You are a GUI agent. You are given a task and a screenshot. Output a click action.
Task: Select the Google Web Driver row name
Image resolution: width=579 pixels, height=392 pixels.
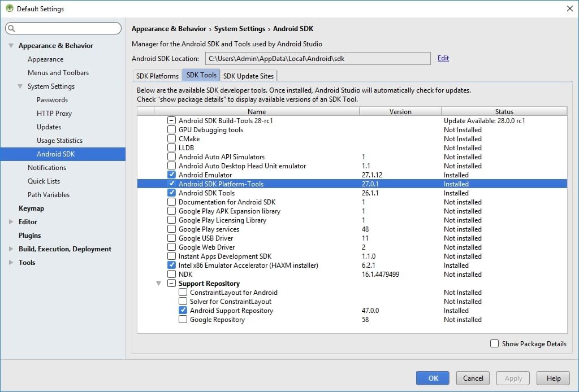[x=206, y=247]
